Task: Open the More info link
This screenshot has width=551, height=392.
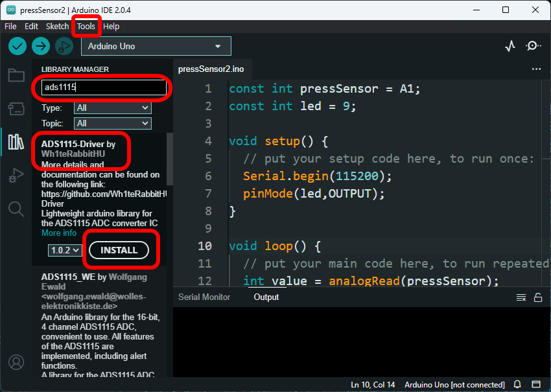Action: coord(59,233)
